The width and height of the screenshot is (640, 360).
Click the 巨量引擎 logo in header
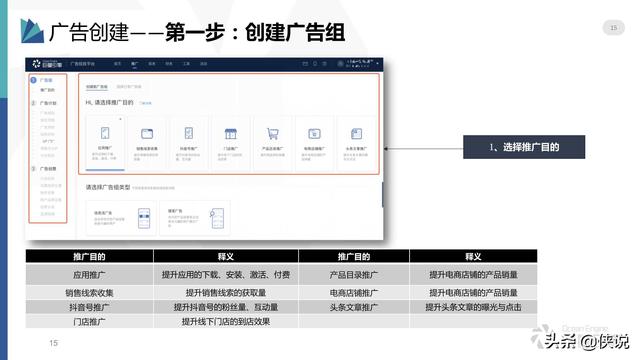[47, 64]
